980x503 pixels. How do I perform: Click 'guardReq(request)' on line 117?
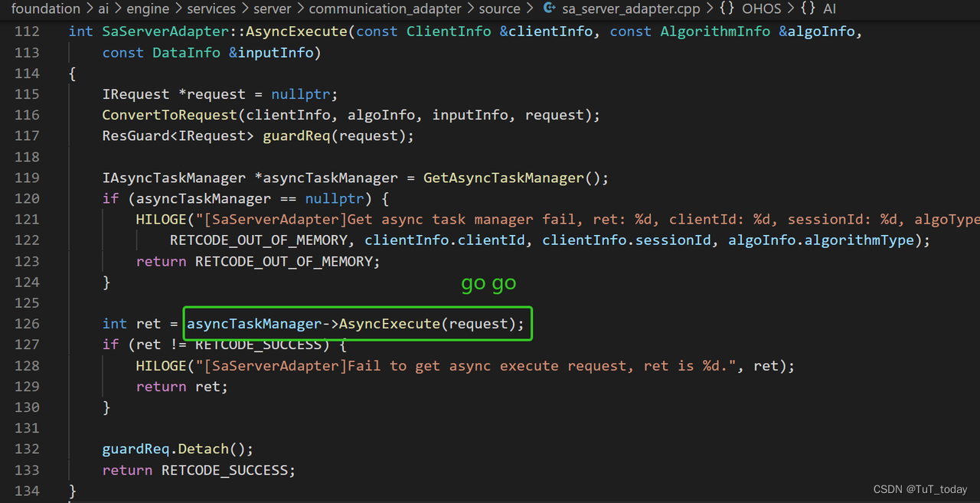pos(334,136)
